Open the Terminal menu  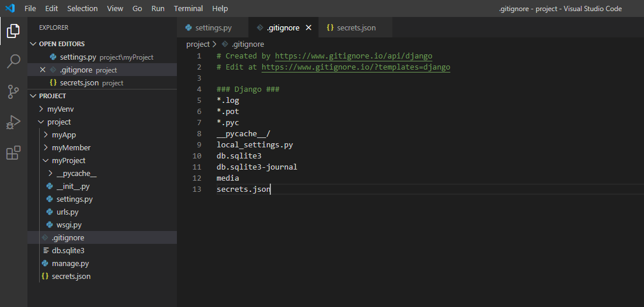189,8
